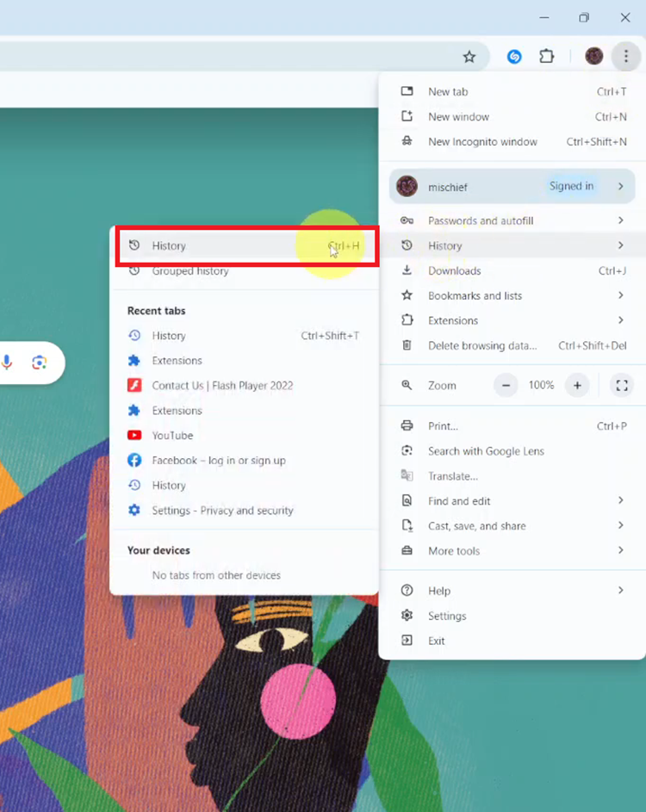
Task: Expand the Extensions submenu in main menu
Action: pos(512,320)
